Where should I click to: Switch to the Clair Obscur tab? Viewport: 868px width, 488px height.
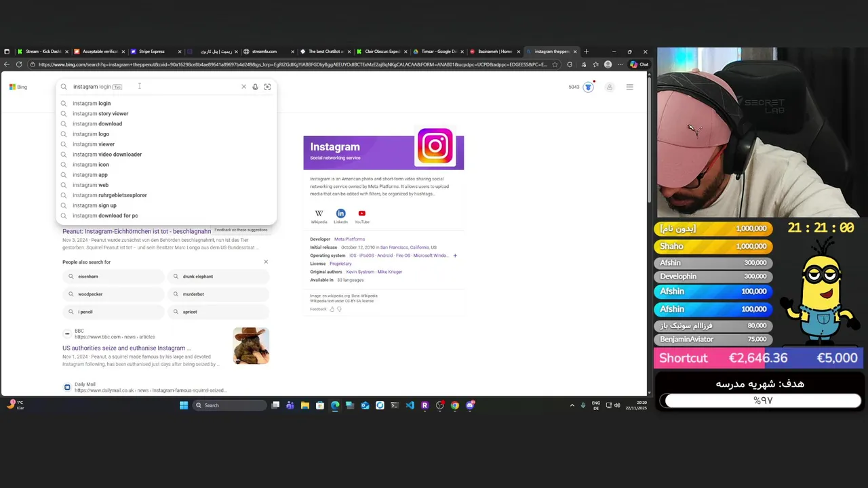click(382, 52)
